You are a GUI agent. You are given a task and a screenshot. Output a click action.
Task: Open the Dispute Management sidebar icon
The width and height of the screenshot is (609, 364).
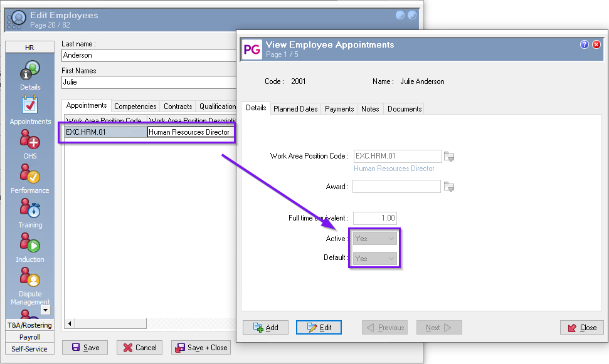pos(29,278)
